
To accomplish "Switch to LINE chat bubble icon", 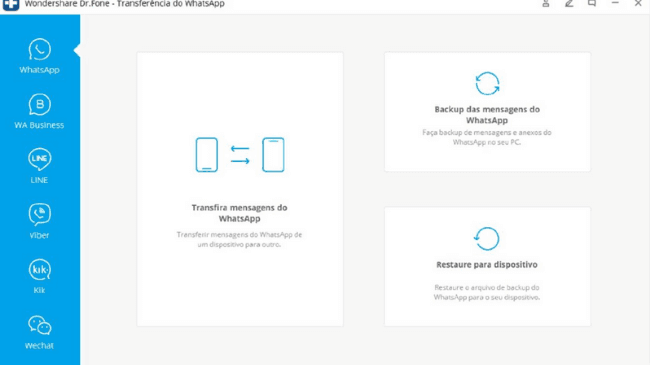I will 39,159.
